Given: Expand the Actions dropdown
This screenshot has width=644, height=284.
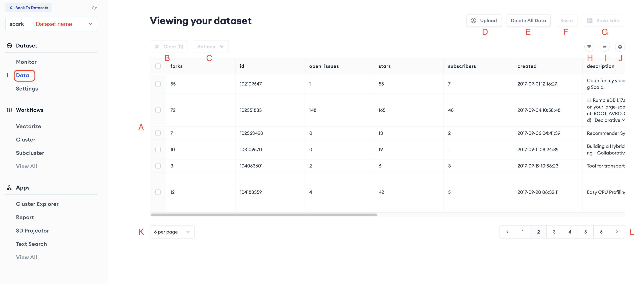Looking at the screenshot, I should 211,47.
